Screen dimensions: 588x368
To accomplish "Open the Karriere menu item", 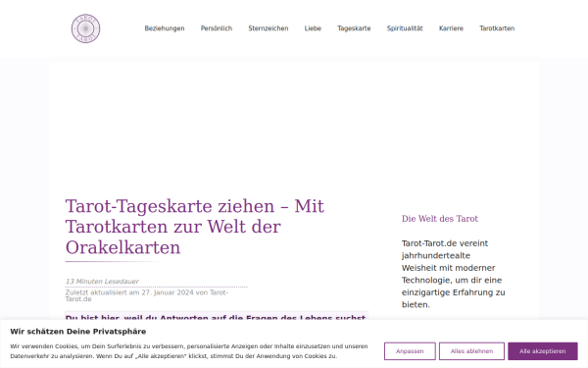I will tap(451, 28).
